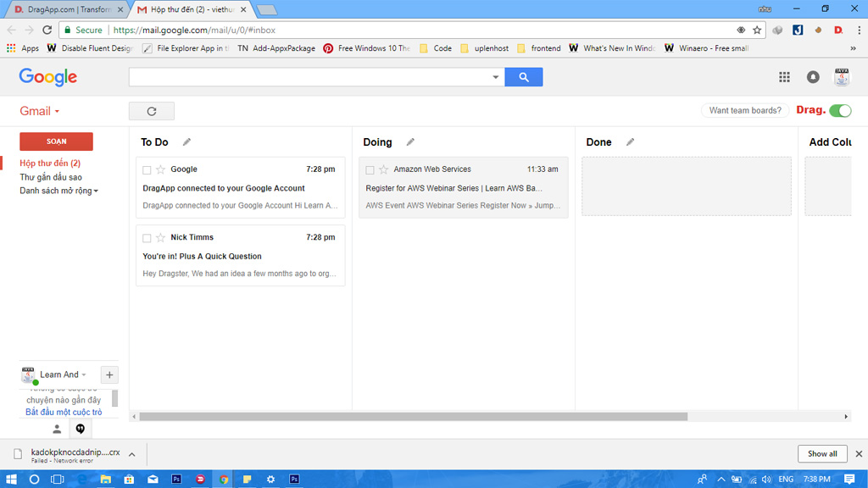Click right arrow of board scrollbar

click(x=846, y=417)
